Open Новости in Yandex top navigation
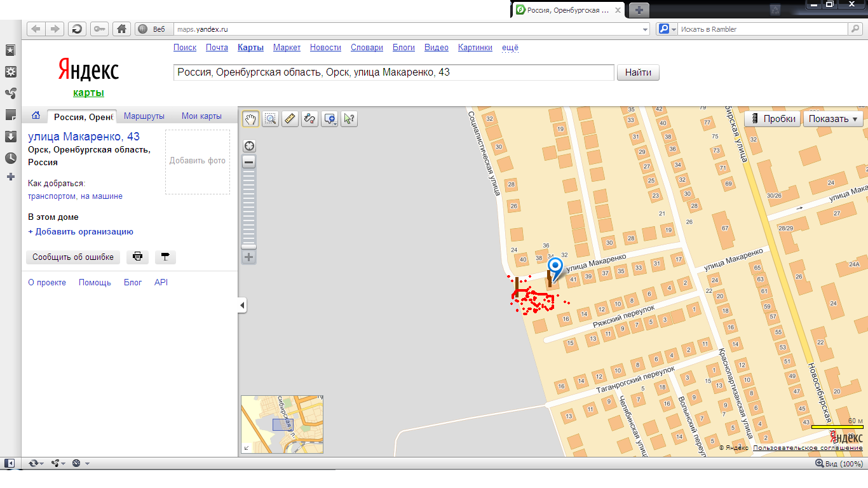Image resolution: width=868 pixels, height=488 pixels. coord(325,48)
